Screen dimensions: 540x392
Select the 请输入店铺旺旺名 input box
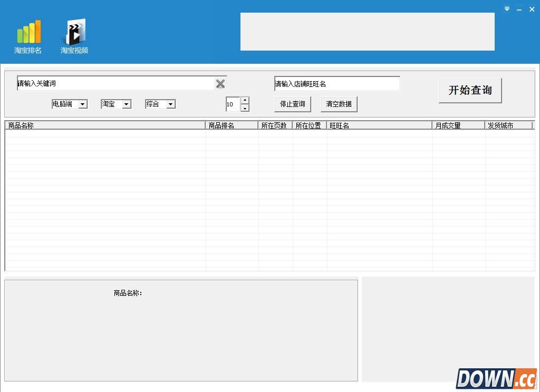click(x=336, y=83)
